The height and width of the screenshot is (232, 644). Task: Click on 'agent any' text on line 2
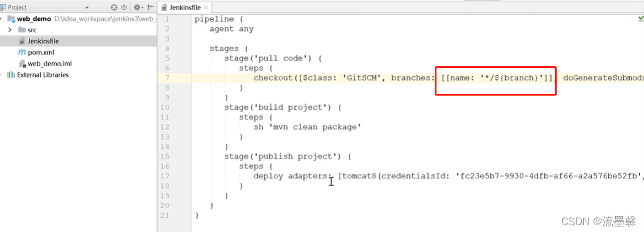tap(232, 29)
